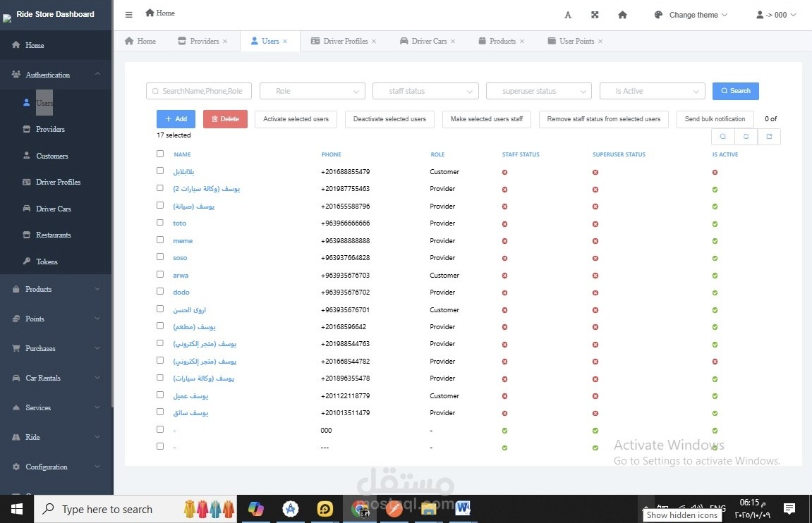Toggle fullscreen expand icon in header
This screenshot has width=812, height=523.
click(x=595, y=15)
